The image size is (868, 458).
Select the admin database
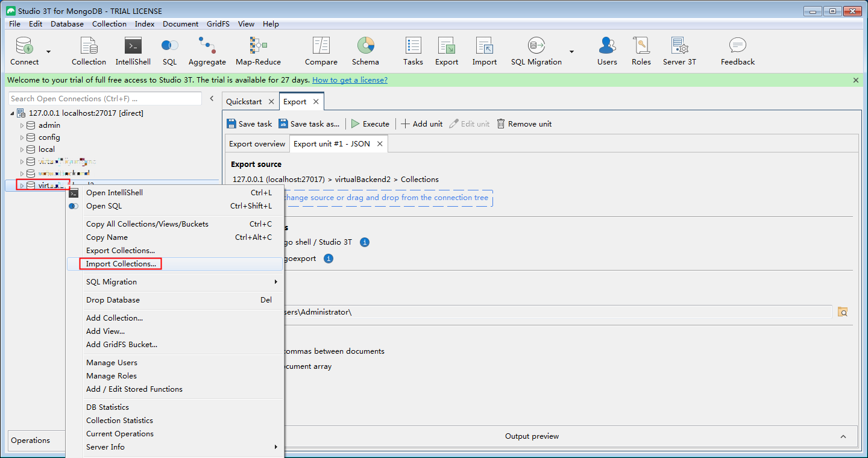(49, 125)
